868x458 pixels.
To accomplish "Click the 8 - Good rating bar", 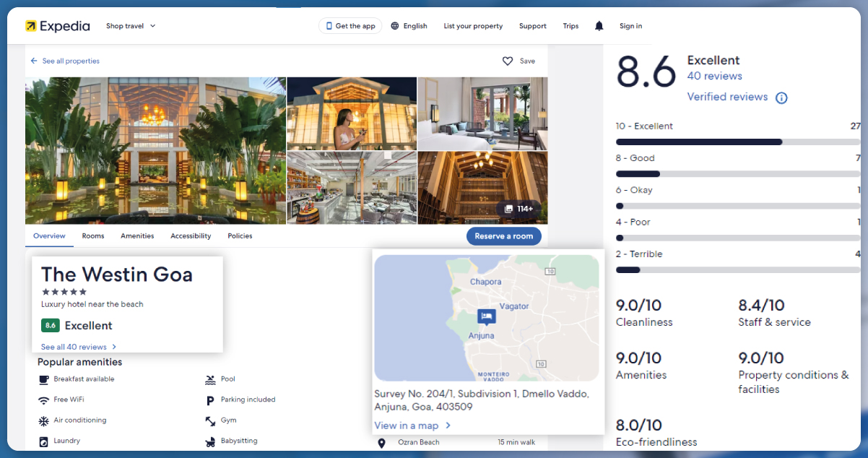I will coord(738,173).
